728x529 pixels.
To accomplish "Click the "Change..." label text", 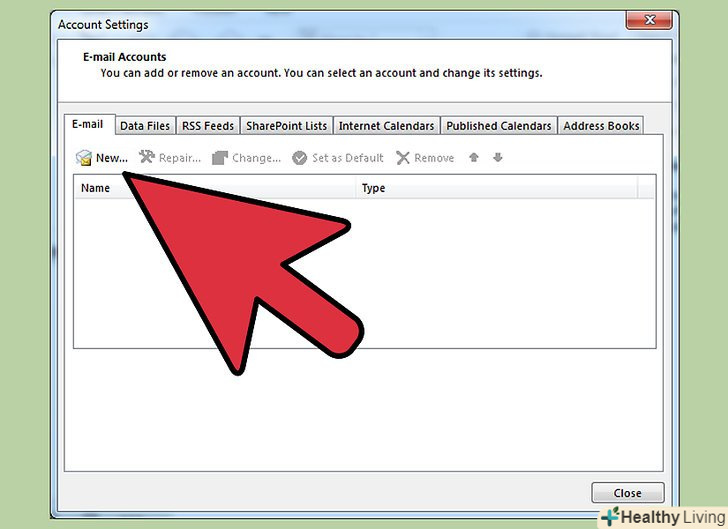I will 256,158.
